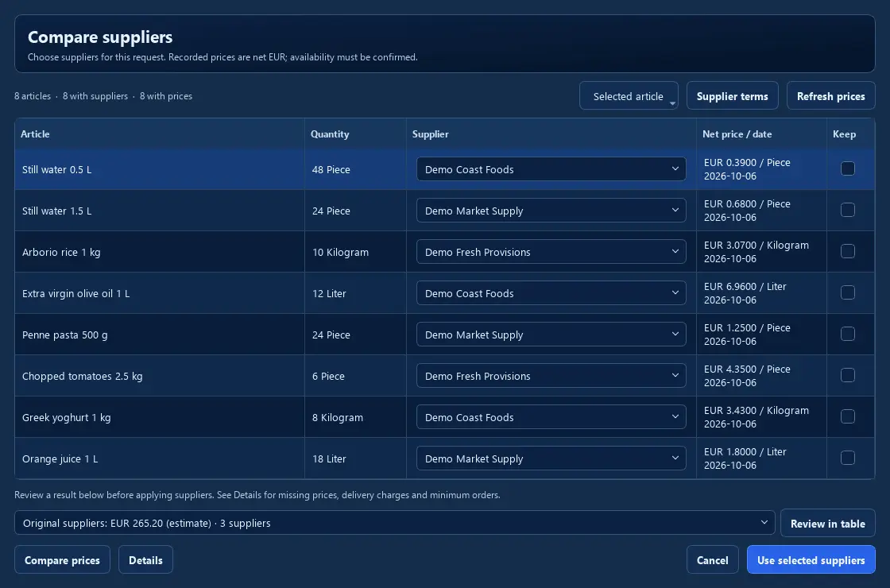Screen dimensions: 890x588
Task: Check the Keep box for Orange juice 1 L
Action: (847, 458)
